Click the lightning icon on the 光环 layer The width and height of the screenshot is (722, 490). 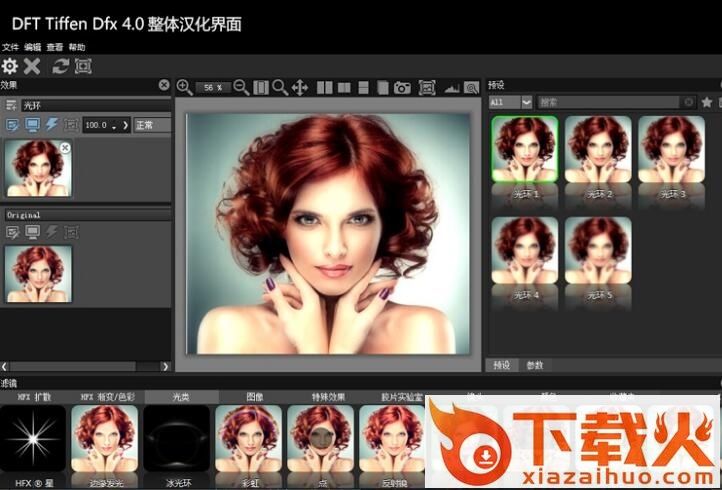52,124
